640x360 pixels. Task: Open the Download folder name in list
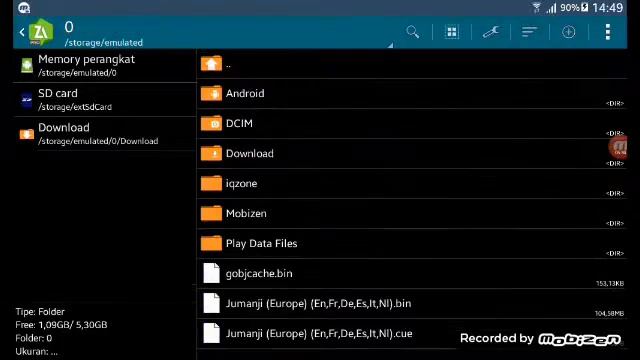[x=250, y=153]
